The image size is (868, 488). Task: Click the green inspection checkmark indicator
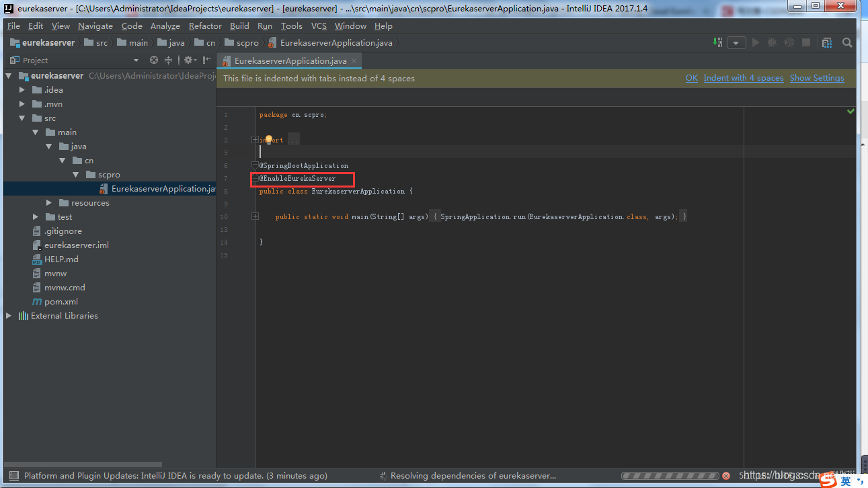point(851,110)
